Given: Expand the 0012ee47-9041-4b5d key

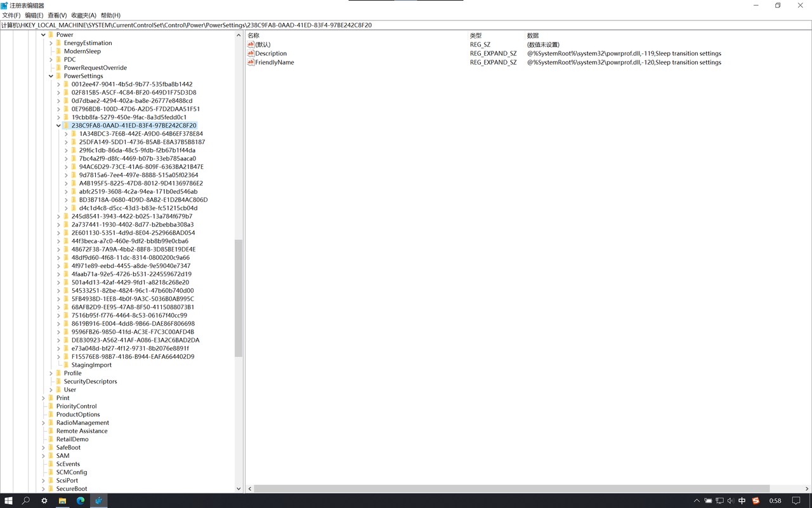Looking at the screenshot, I should (x=58, y=84).
